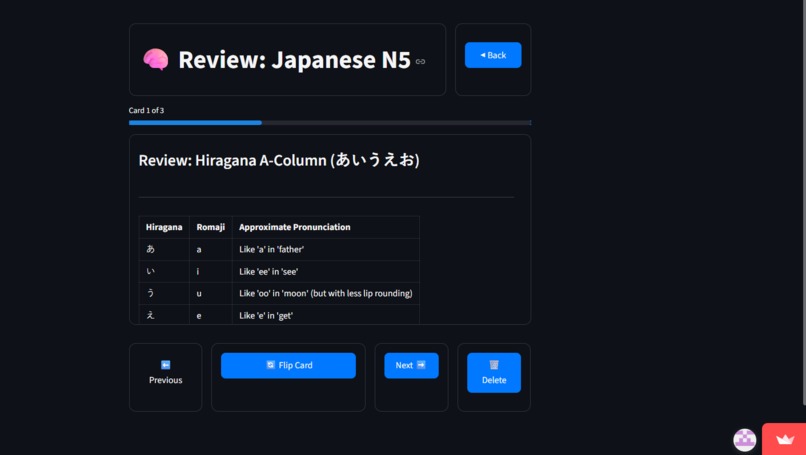Click the い hiragana cell
Screen dimensions: 806x455
click(x=164, y=271)
